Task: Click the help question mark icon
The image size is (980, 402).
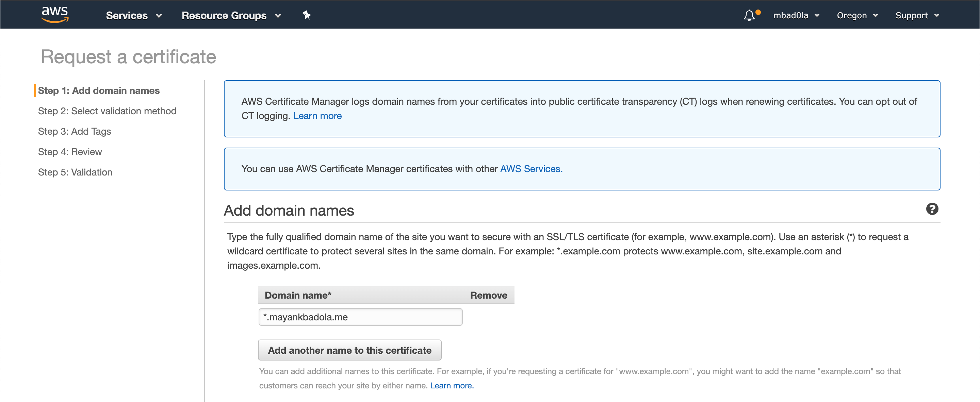Action: click(932, 209)
